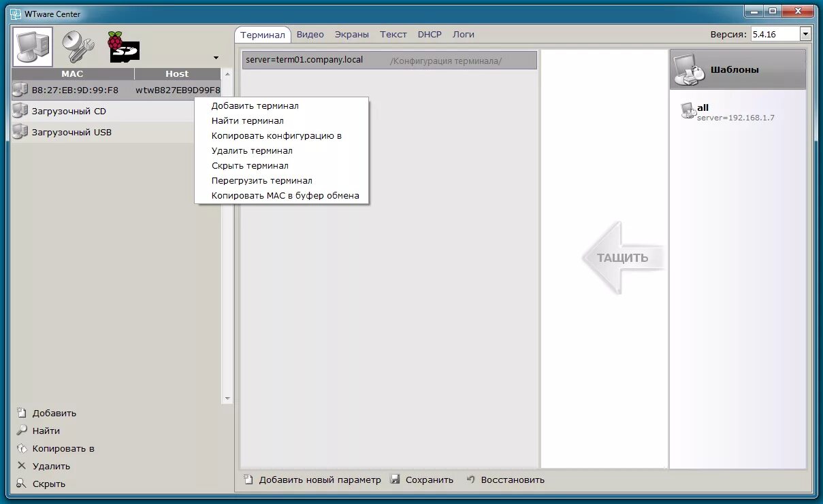The height and width of the screenshot is (504, 823).
Task: Open the Версия 5.4.16 dropdown
Action: [806, 34]
